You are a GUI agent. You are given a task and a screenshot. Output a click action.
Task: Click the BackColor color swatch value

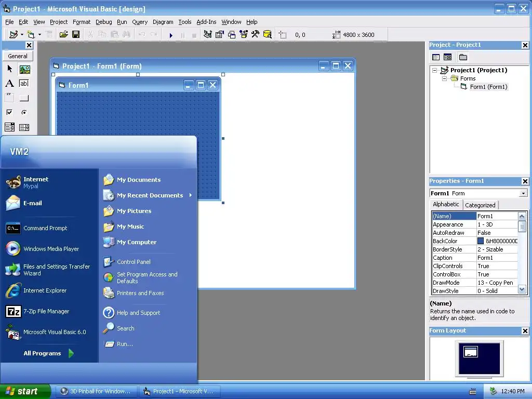click(x=481, y=241)
